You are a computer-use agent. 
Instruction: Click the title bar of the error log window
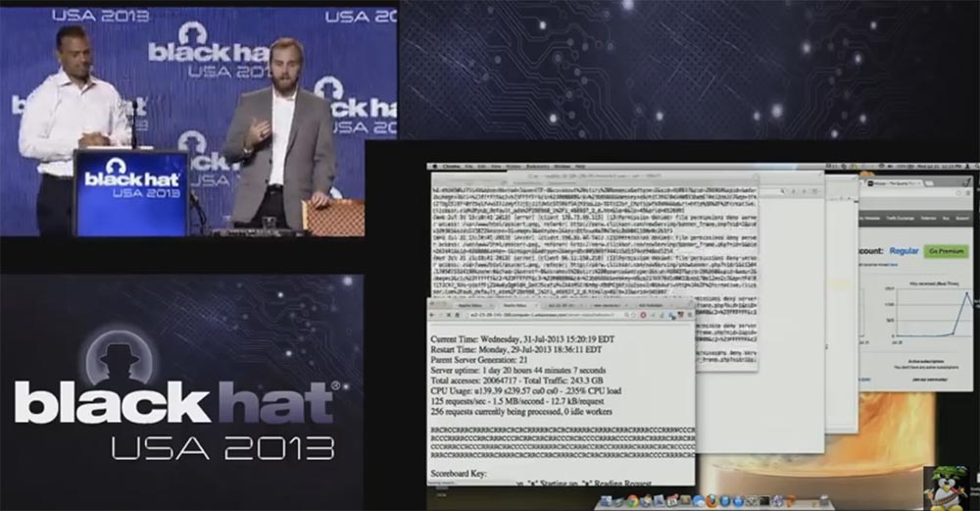[x=594, y=178]
